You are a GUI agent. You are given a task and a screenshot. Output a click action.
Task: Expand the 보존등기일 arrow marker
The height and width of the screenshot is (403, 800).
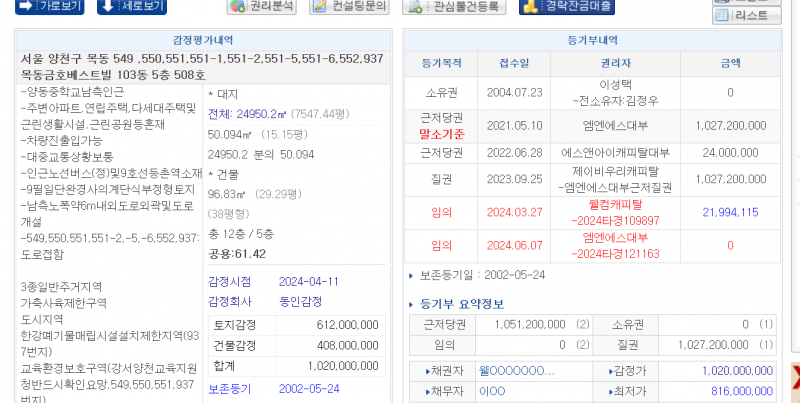tap(411, 275)
